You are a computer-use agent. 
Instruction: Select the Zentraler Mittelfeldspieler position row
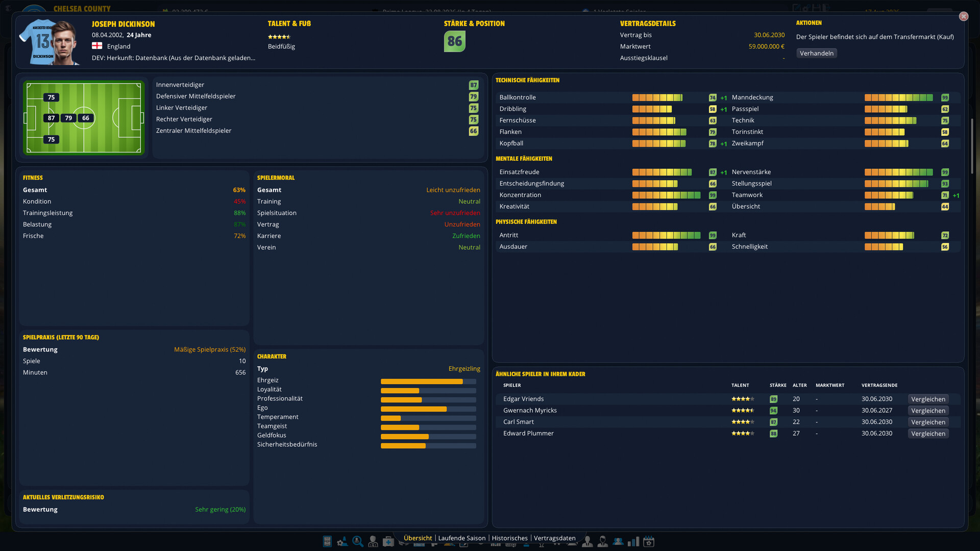click(317, 131)
